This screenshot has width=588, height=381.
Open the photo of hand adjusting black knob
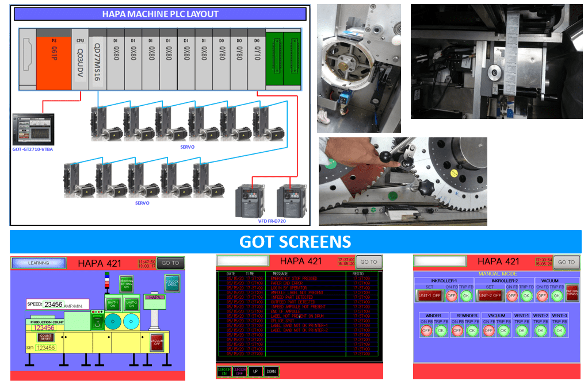pos(403,182)
